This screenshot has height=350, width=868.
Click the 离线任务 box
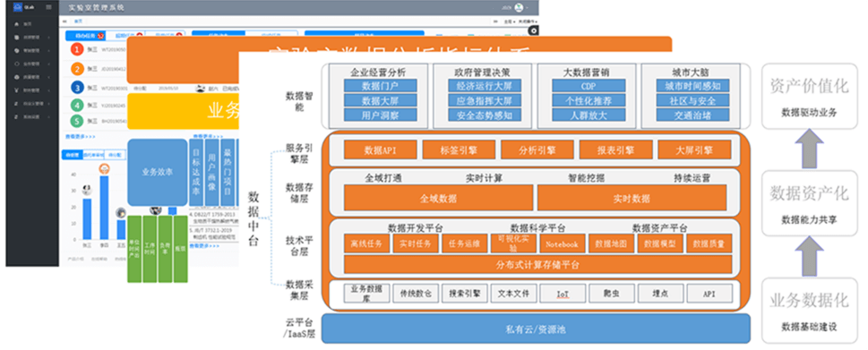367,243
